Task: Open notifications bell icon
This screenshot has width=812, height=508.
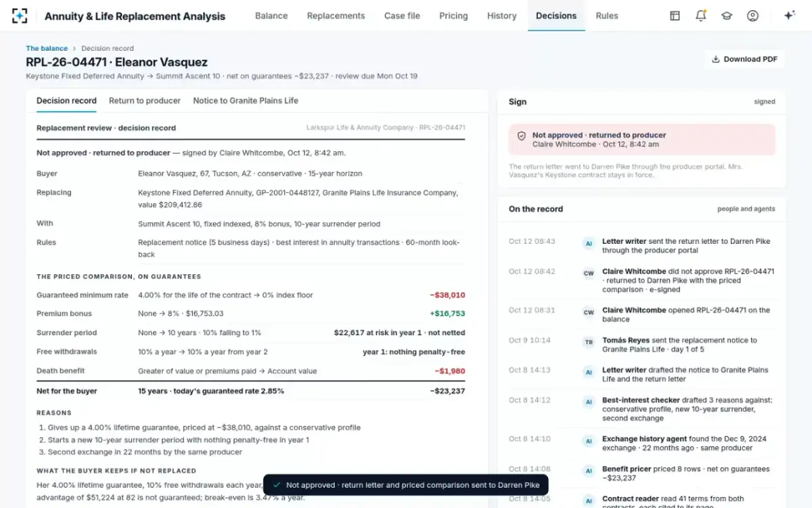Action: (x=701, y=16)
